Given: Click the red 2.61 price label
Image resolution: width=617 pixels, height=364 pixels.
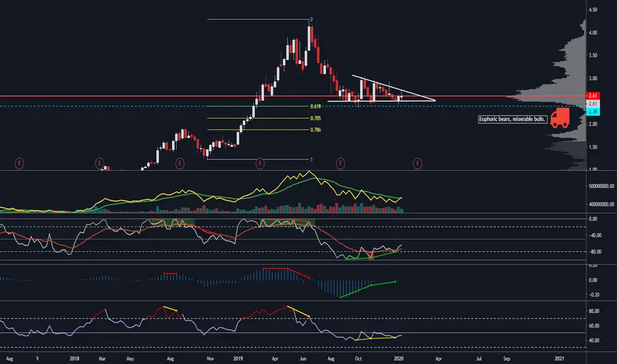Looking at the screenshot, I should pyautogui.click(x=593, y=95).
